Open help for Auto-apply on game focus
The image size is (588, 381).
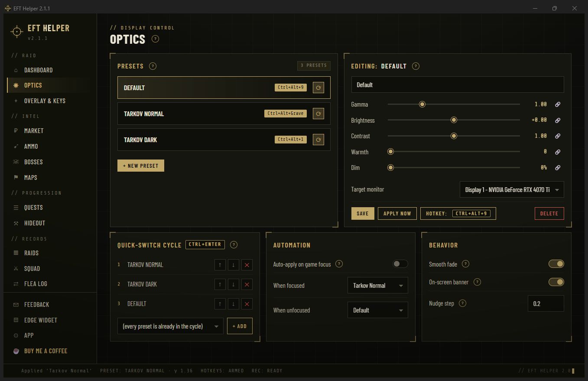[x=339, y=264]
